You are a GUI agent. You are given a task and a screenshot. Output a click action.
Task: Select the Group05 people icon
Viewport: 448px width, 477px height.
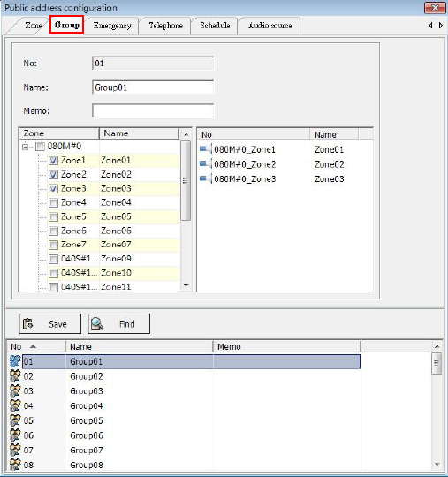point(15,420)
